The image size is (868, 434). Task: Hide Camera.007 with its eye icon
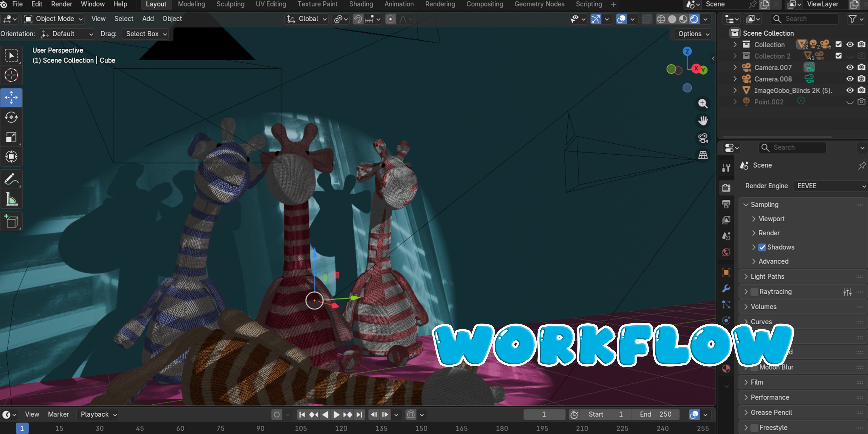point(850,67)
